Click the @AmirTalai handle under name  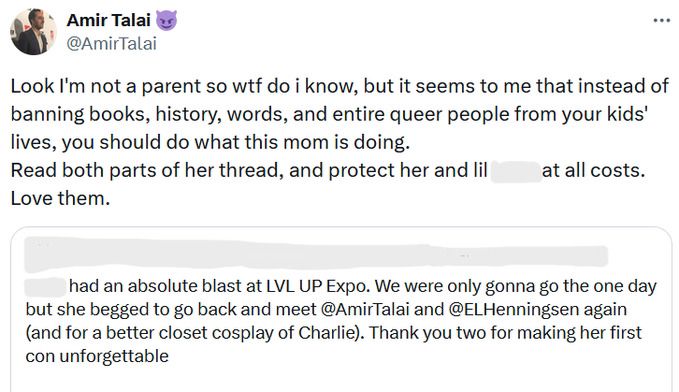point(111,44)
